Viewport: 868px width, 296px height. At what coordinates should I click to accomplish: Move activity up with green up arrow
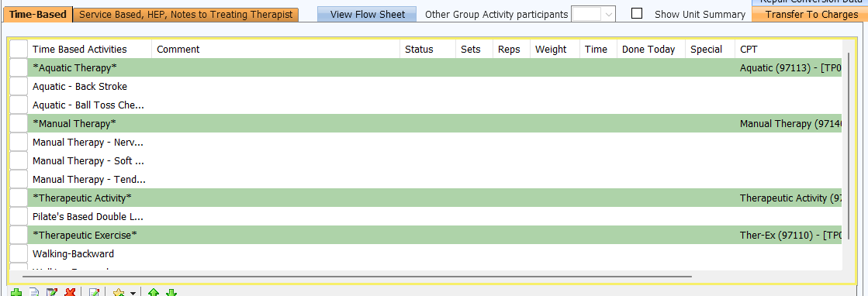point(154,293)
